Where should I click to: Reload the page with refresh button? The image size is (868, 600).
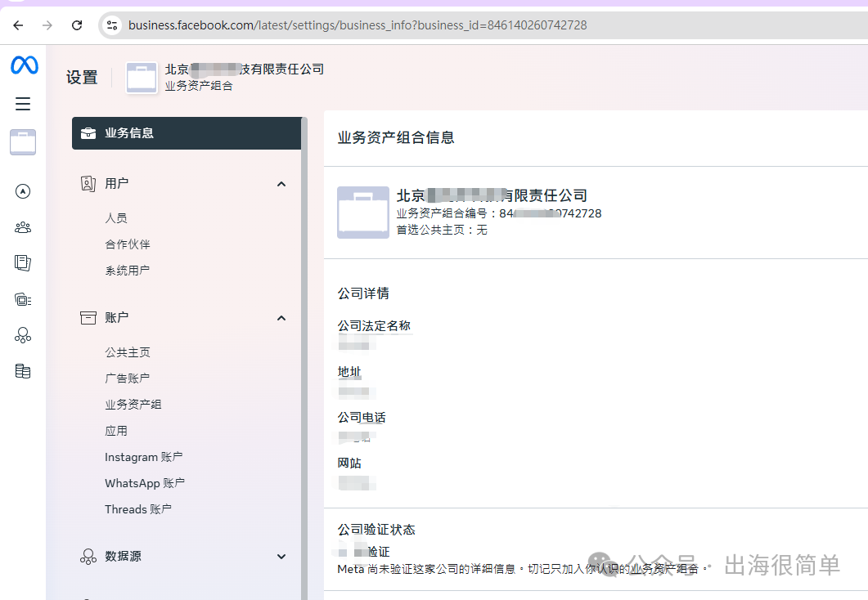[77, 25]
